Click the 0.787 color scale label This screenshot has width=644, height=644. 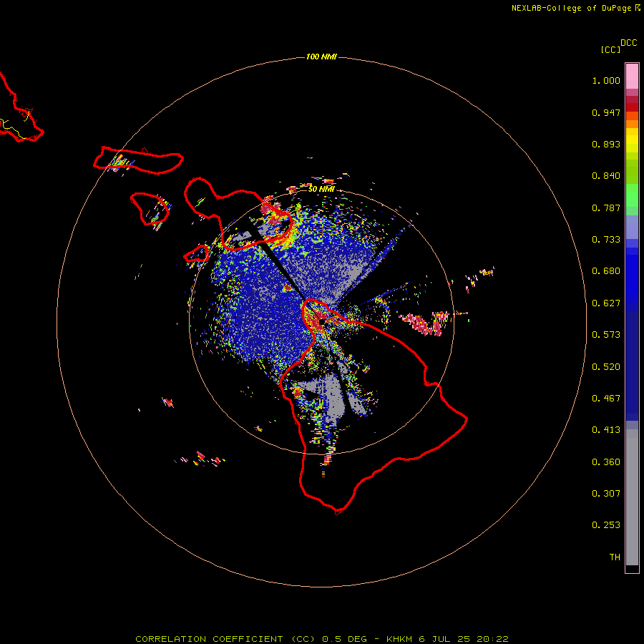[x=606, y=208]
